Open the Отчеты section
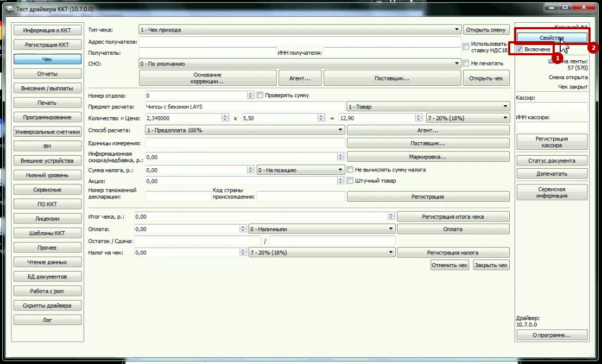 (47, 74)
